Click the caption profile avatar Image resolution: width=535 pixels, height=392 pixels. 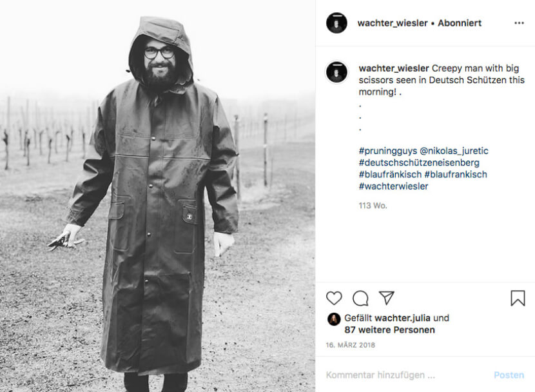point(336,72)
